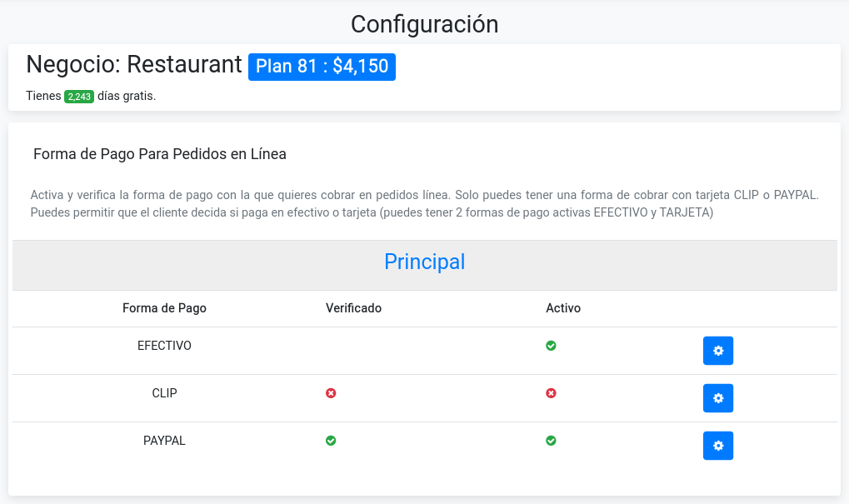
Task: Click the 'días gratis.' text
Action: pos(127,96)
